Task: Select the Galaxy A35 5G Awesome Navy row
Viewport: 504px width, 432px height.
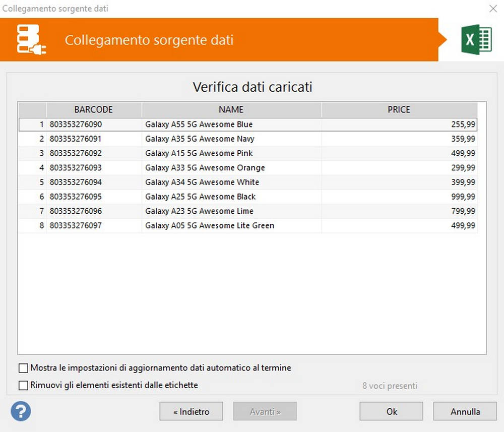Action: [200, 139]
